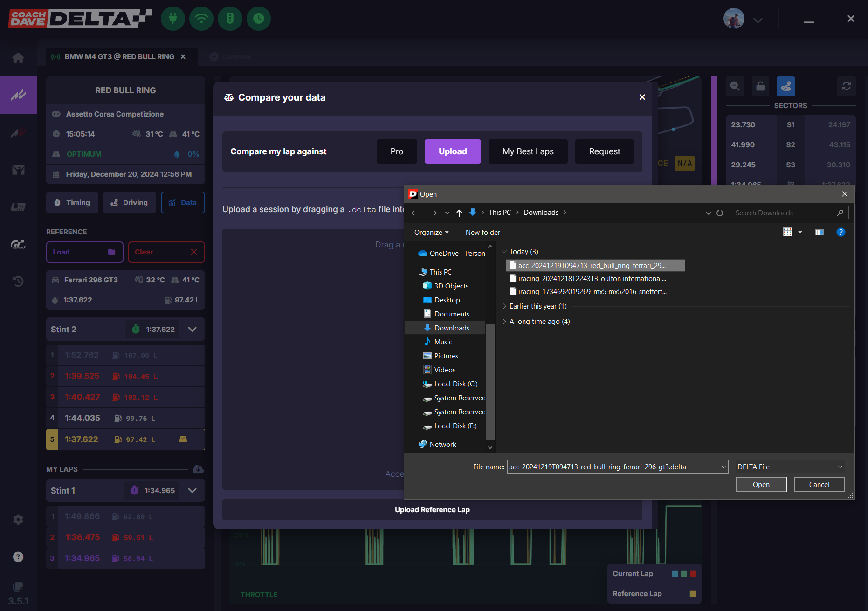
Task: Switch to the Timing tab
Action: (x=72, y=203)
